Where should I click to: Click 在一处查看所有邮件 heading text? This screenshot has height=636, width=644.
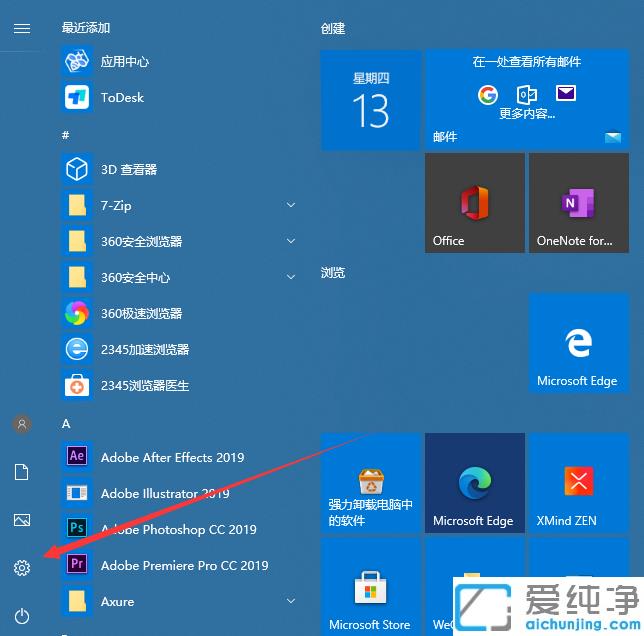(x=527, y=62)
